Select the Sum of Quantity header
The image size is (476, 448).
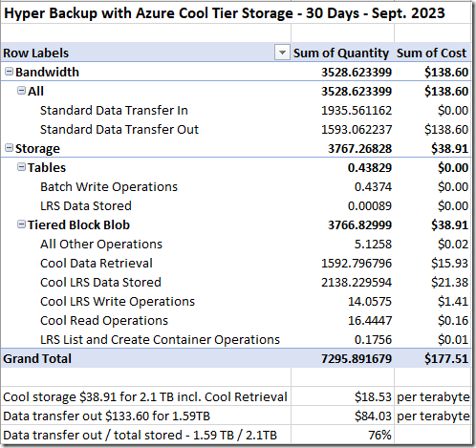click(x=341, y=53)
